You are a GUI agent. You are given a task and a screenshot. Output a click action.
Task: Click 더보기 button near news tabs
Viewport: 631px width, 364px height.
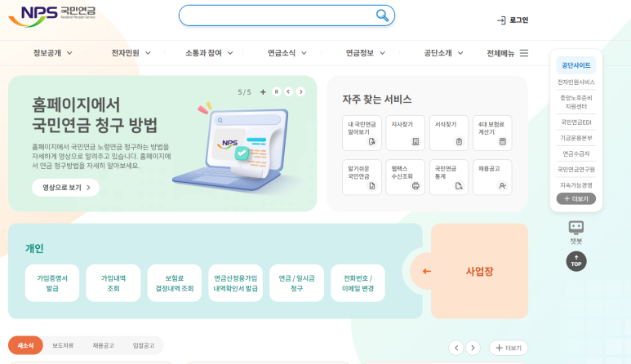coord(509,348)
